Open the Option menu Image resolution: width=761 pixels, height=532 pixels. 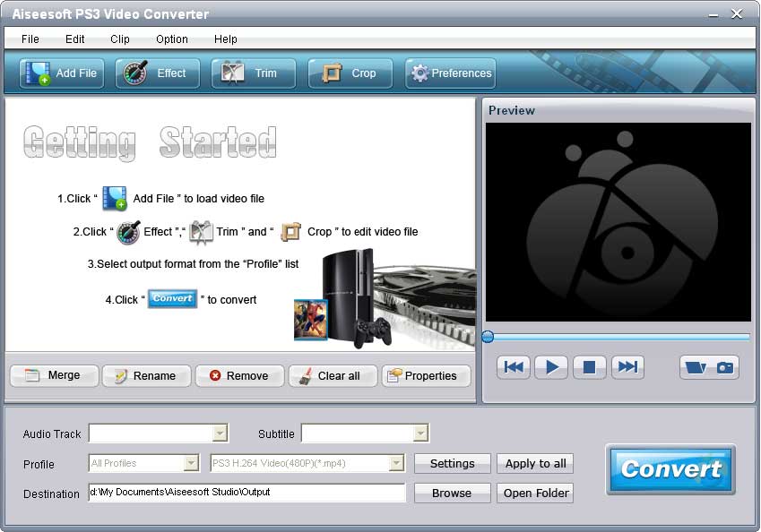pyautogui.click(x=172, y=39)
